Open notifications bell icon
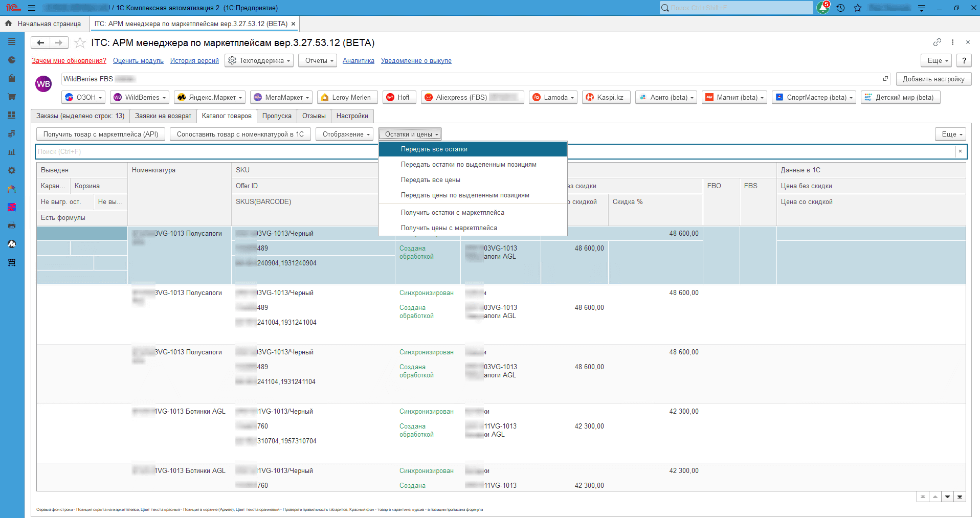The image size is (980, 518). 823,8
